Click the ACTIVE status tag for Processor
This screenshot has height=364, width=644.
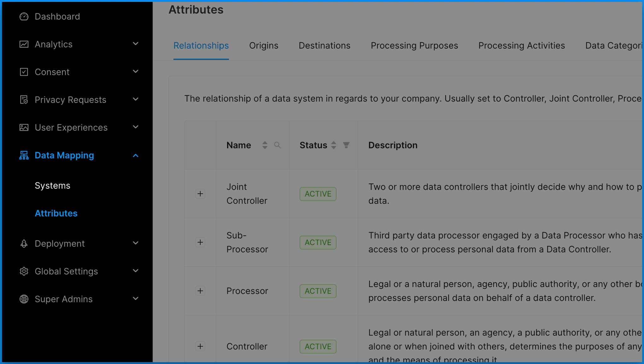pos(318,291)
